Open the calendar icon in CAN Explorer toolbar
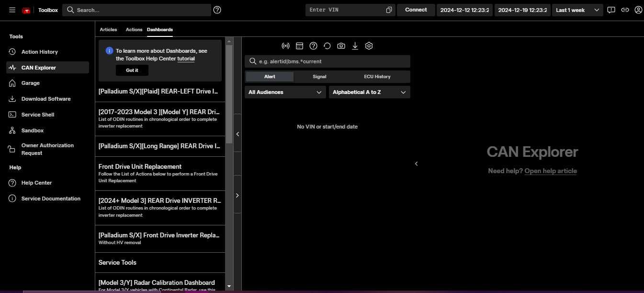644x293 pixels. click(x=299, y=46)
